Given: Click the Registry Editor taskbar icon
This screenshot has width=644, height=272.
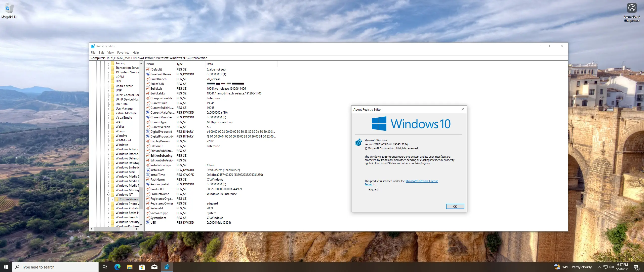Looking at the screenshot, I should point(167,267).
